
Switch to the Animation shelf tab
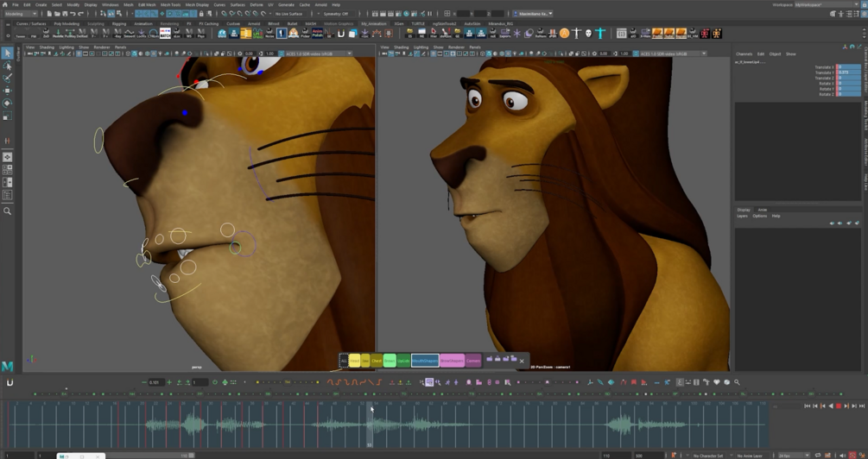(x=143, y=24)
